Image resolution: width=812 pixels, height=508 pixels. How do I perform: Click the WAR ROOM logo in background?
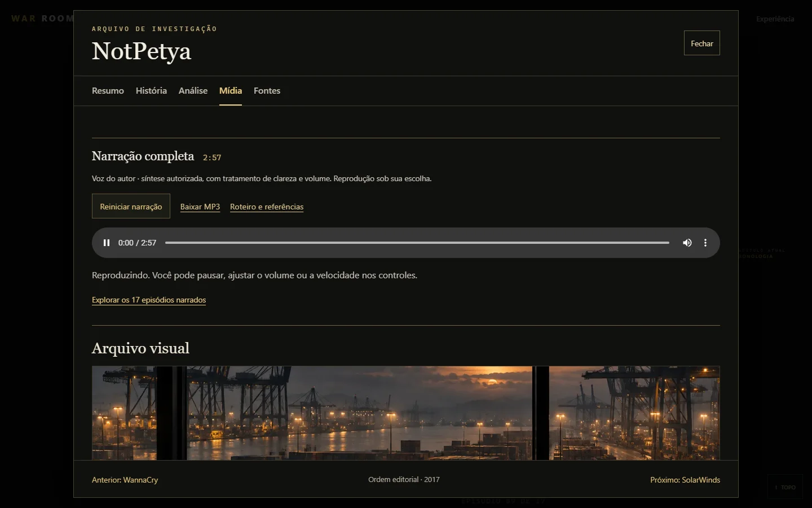pyautogui.click(x=42, y=19)
